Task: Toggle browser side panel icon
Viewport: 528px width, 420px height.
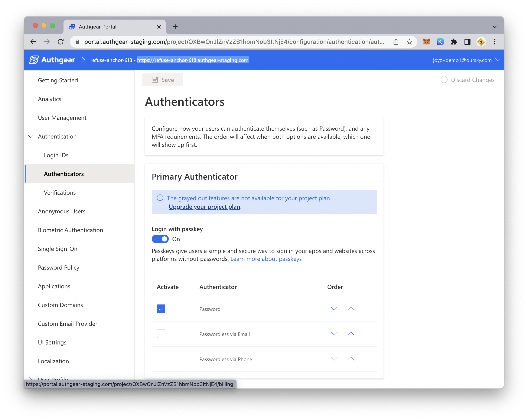Action: pyautogui.click(x=467, y=42)
